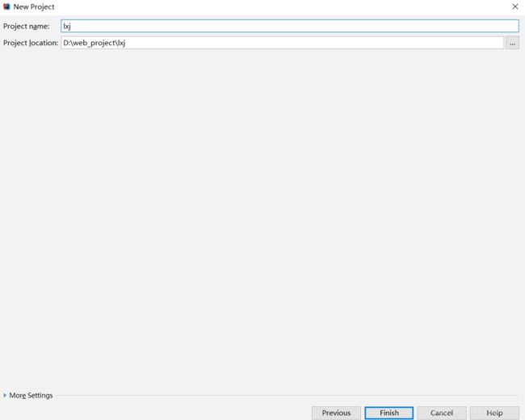Viewport: 525px width, 420px height.
Task: Click the Project location path field
Action: coord(282,43)
